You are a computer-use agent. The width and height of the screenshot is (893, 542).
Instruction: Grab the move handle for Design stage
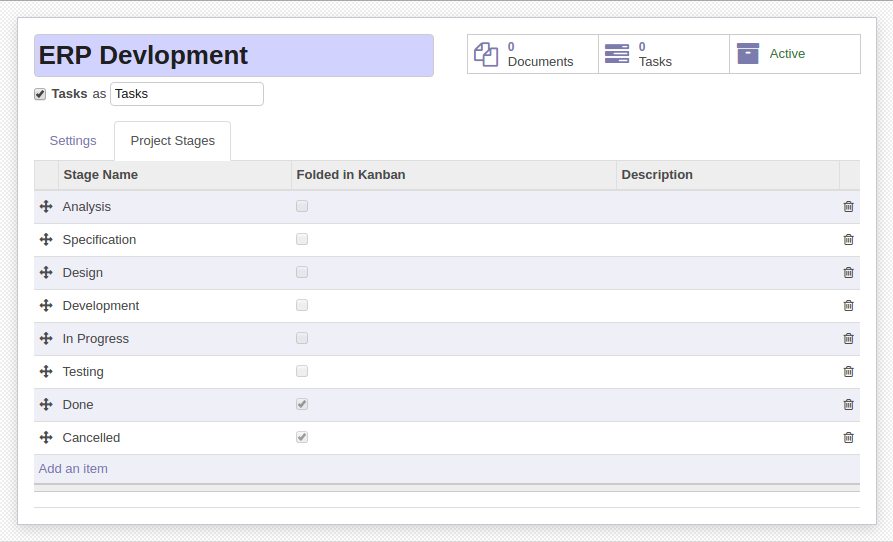tap(46, 273)
